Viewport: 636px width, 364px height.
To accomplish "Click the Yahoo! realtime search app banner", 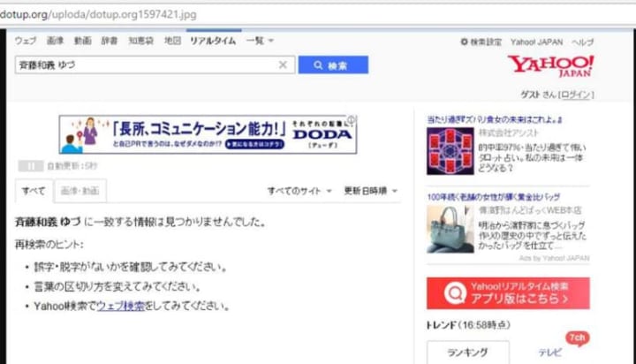I will [507, 292].
